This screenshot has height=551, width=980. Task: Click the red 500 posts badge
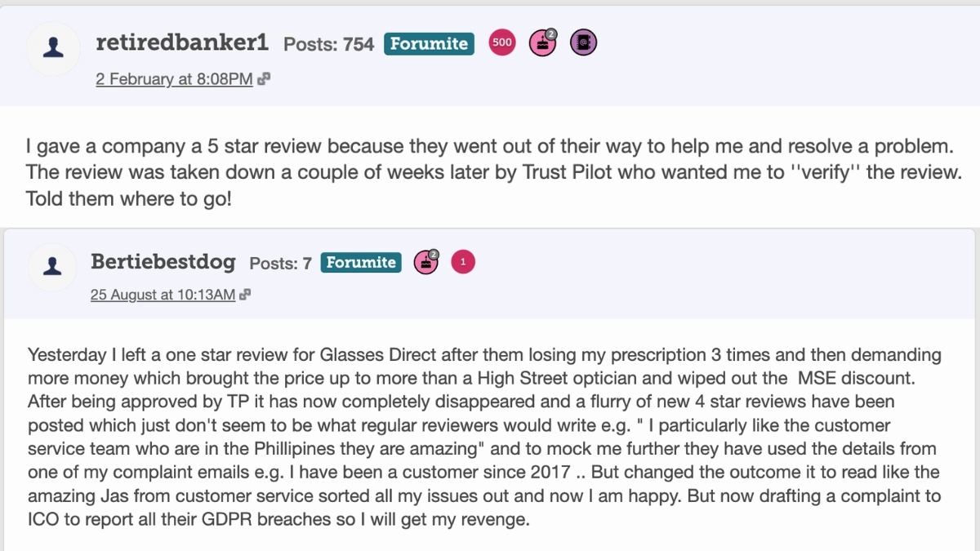coord(502,43)
